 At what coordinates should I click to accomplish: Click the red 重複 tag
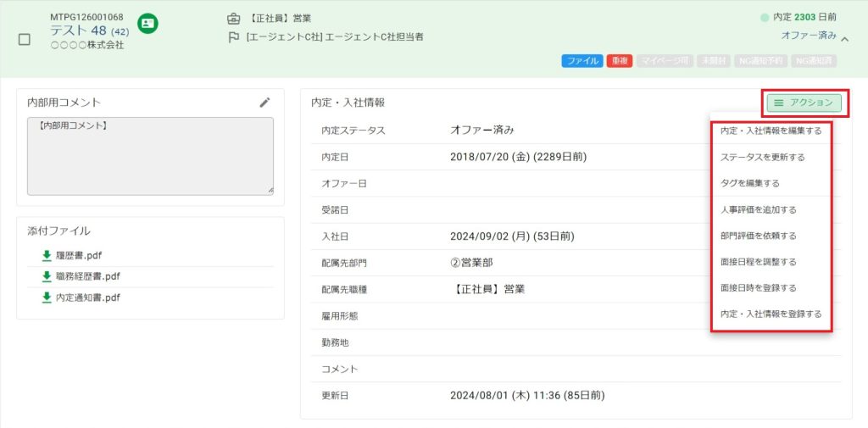619,61
